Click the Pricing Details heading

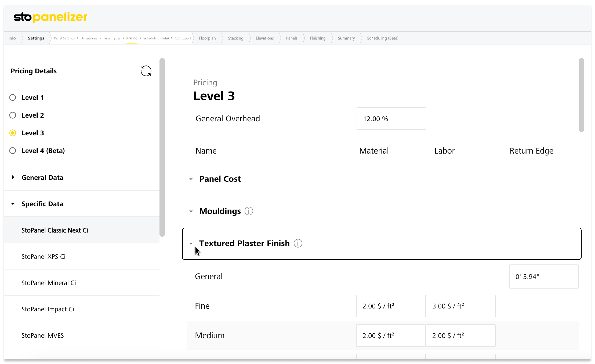pos(34,71)
